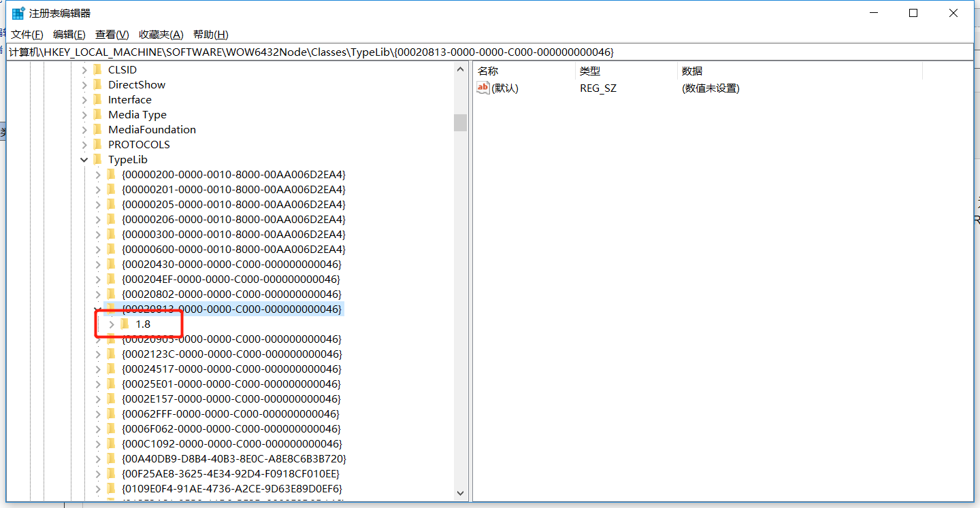Expand the Interface key

pos(84,99)
